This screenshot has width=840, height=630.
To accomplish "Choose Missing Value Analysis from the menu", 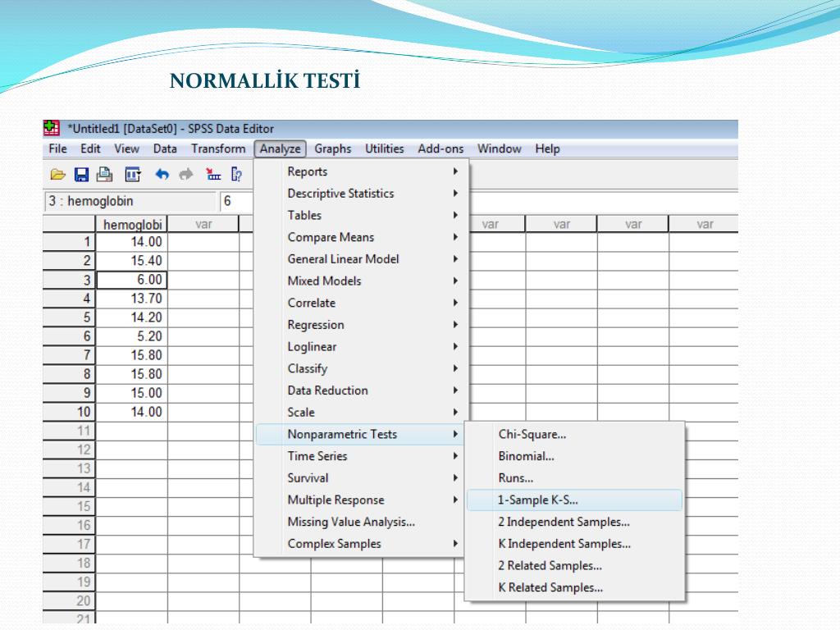I will click(360, 523).
